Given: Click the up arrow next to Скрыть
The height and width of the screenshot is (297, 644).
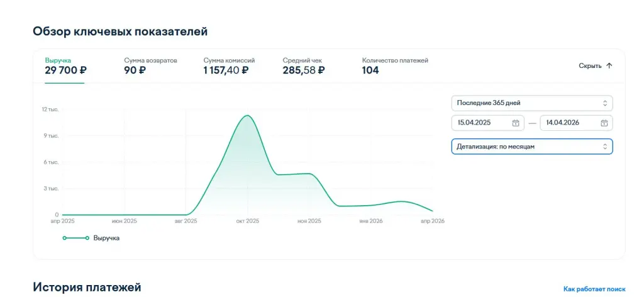Looking at the screenshot, I should coord(609,65).
